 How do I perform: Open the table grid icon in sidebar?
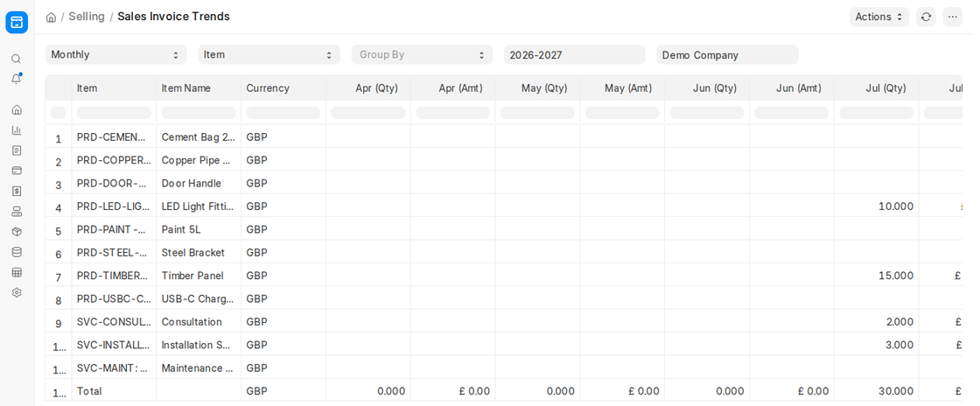click(17, 272)
